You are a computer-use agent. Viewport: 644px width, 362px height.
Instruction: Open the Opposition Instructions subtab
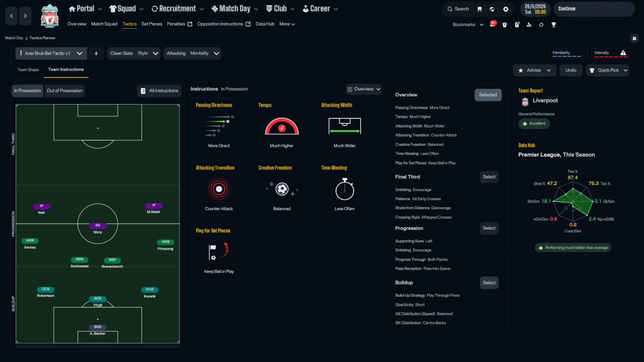[x=224, y=24]
